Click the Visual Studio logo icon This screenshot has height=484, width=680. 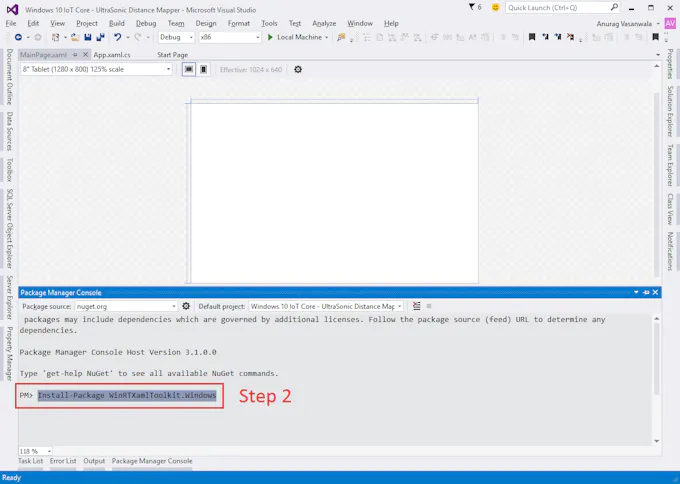[12, 10]
